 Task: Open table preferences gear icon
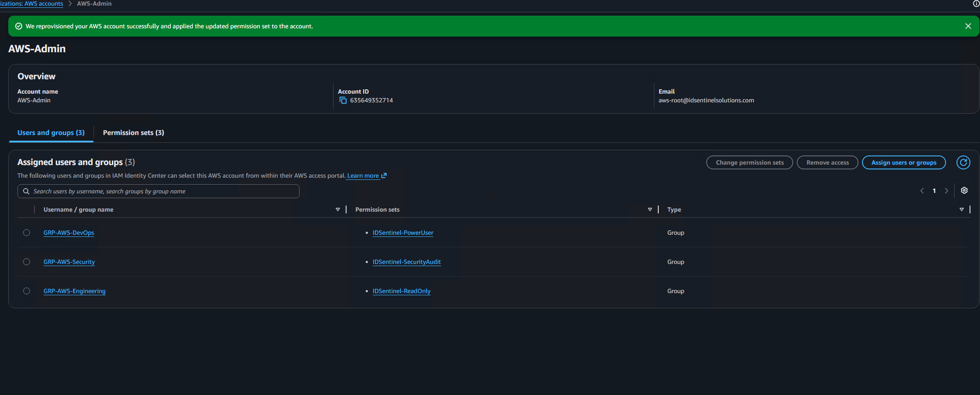tap(964, 190)
